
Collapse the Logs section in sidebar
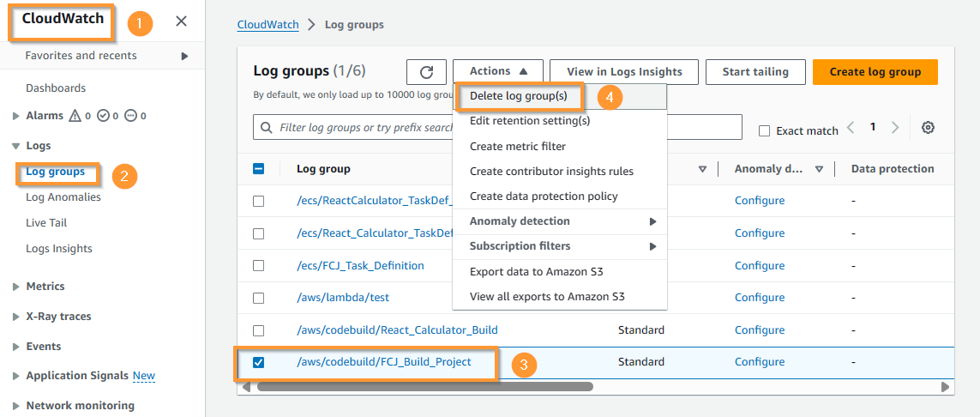point(15,147)
